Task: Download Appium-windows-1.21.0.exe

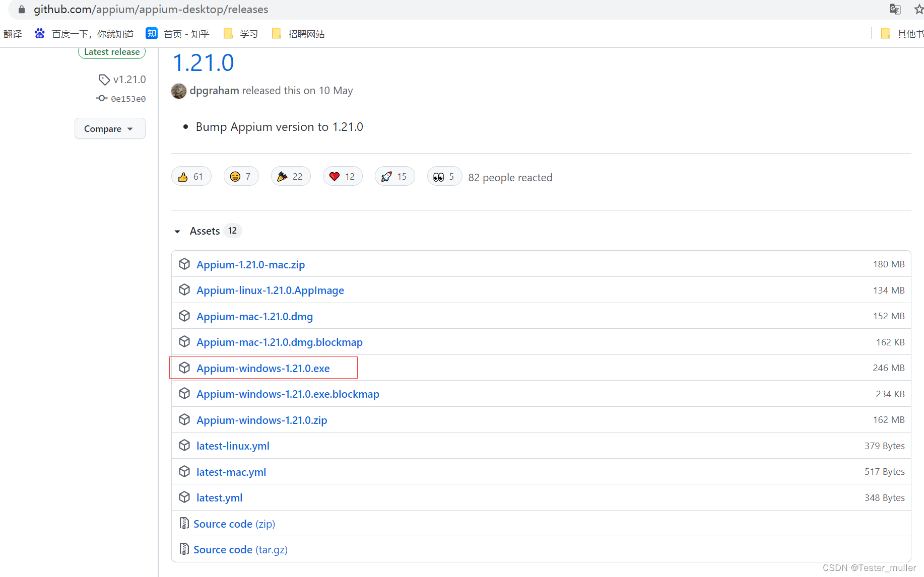Action: point(263,368)
